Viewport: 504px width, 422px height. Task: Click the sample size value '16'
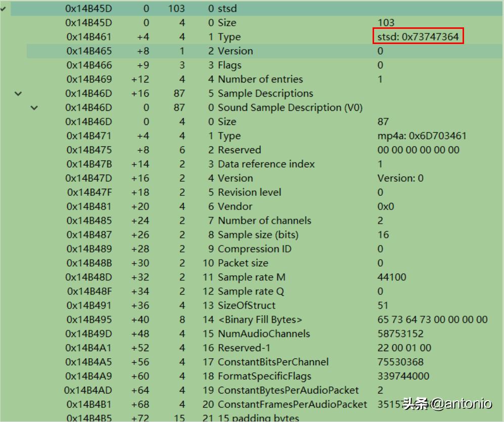(x=383, y=235)
